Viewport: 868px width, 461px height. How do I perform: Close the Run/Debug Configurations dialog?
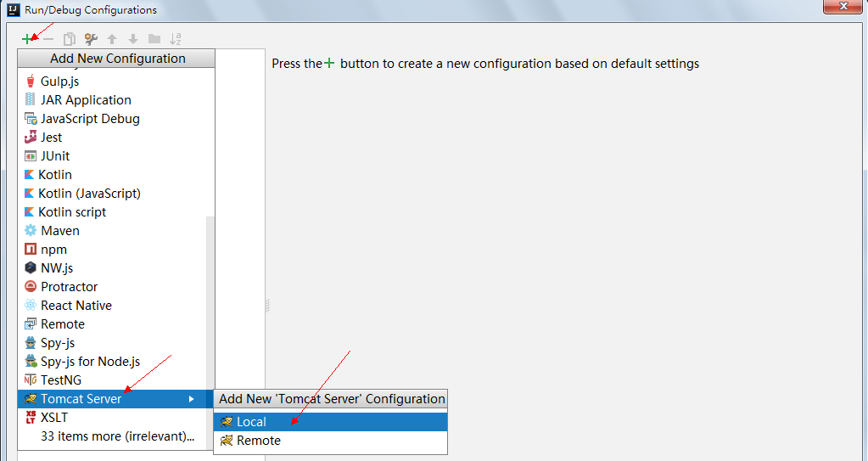(x=843, y=6)
